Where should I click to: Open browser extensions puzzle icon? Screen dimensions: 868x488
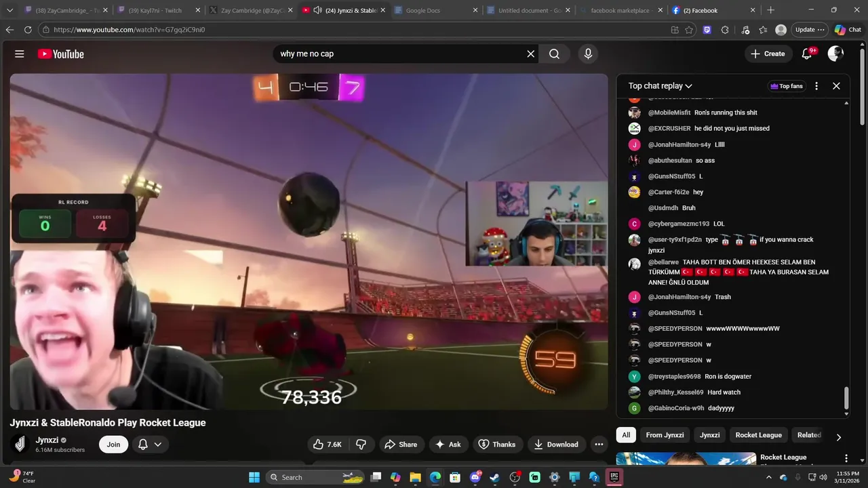click(725, 30)
